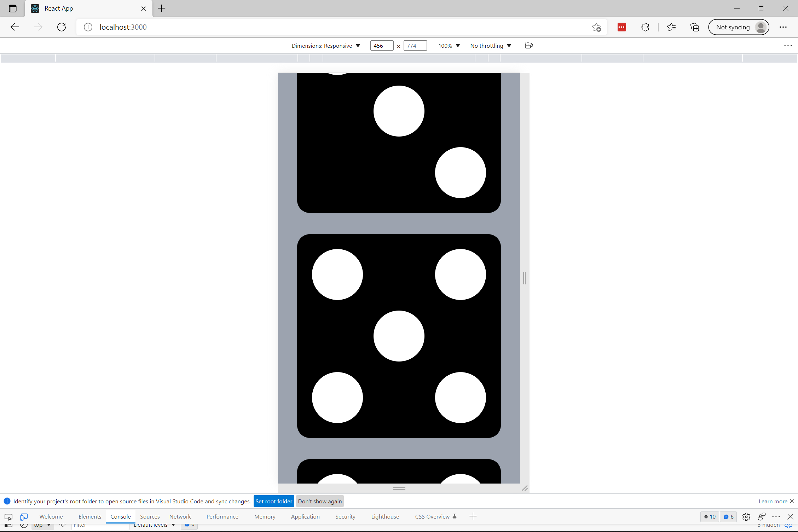Switch to the Elements tab
Viewport: 798px width, 532px height.
pyautogui.click(x=90, y=517)
